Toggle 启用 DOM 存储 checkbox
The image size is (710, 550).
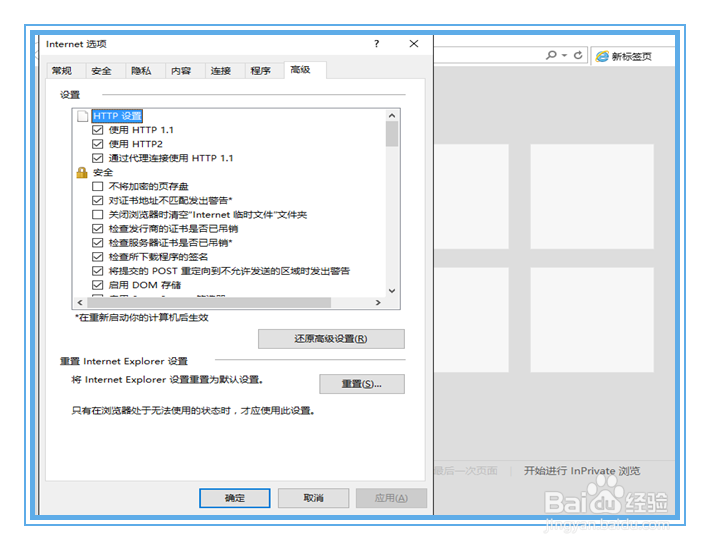point(97,285)
